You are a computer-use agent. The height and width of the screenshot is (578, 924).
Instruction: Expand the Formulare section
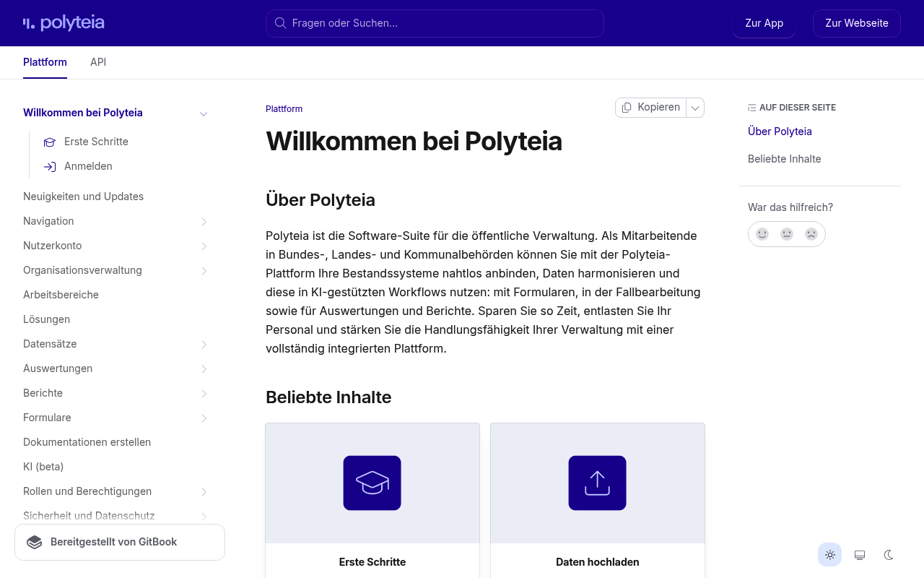click(204, 418)
